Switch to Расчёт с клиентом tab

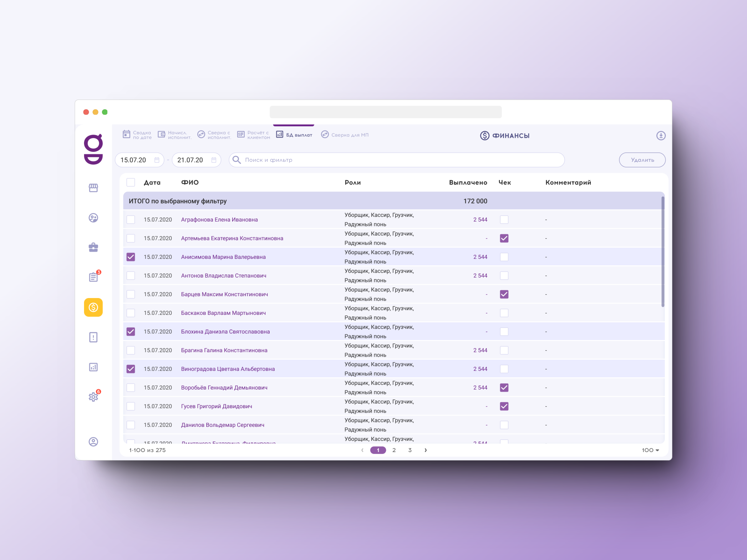click(254, 135)
